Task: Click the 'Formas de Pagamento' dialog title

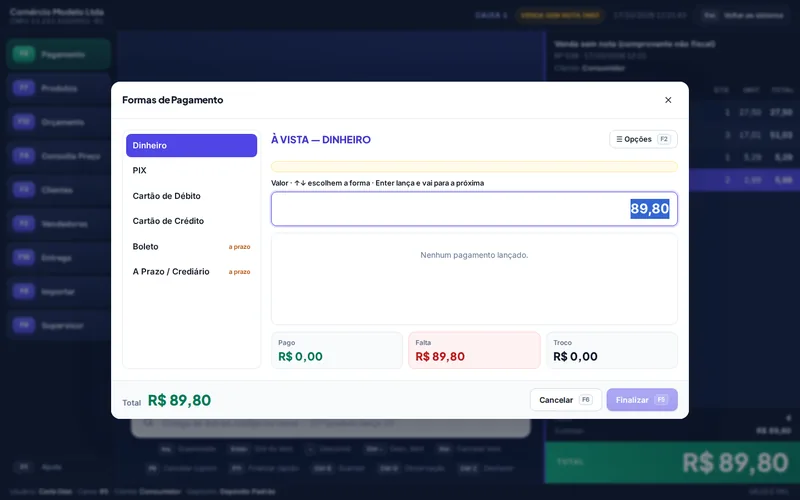Action: [172, 100]
